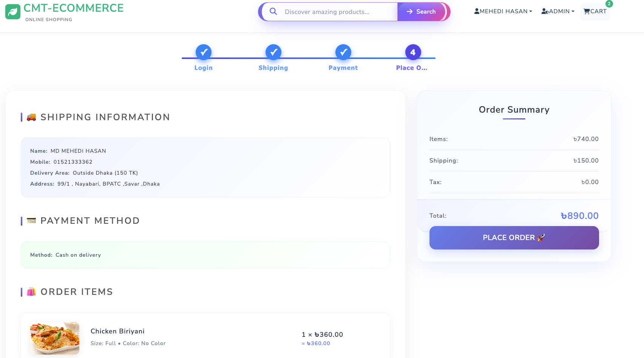Click the Login step checkmark circle
Screen dimensions: 644x358
click(203, 52)
